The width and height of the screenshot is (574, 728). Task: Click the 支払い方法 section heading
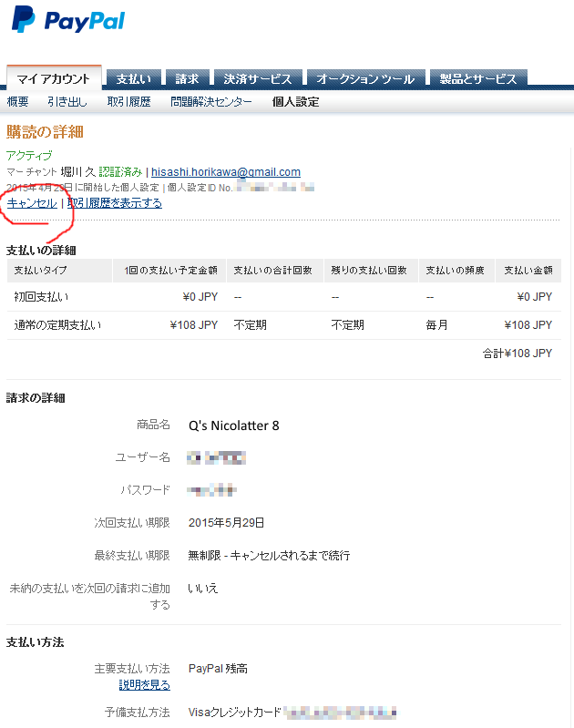36,642
